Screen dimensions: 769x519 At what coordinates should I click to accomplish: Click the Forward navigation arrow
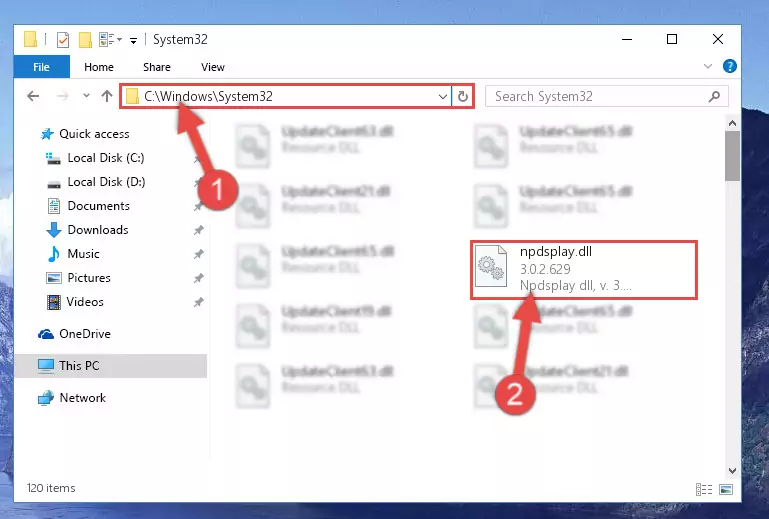click(62, 96)
